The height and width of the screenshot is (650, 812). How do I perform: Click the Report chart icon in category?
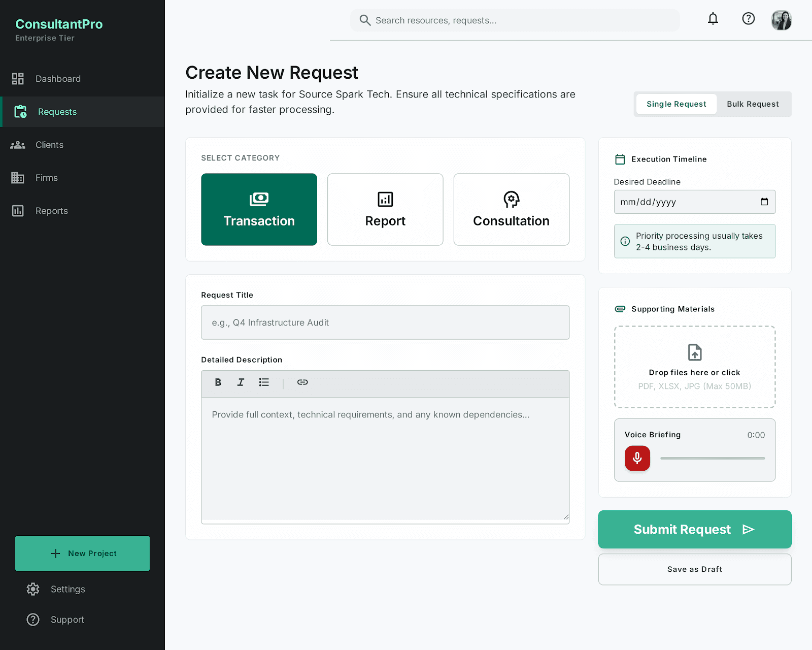pyautogui.click(x=385, y=199)
